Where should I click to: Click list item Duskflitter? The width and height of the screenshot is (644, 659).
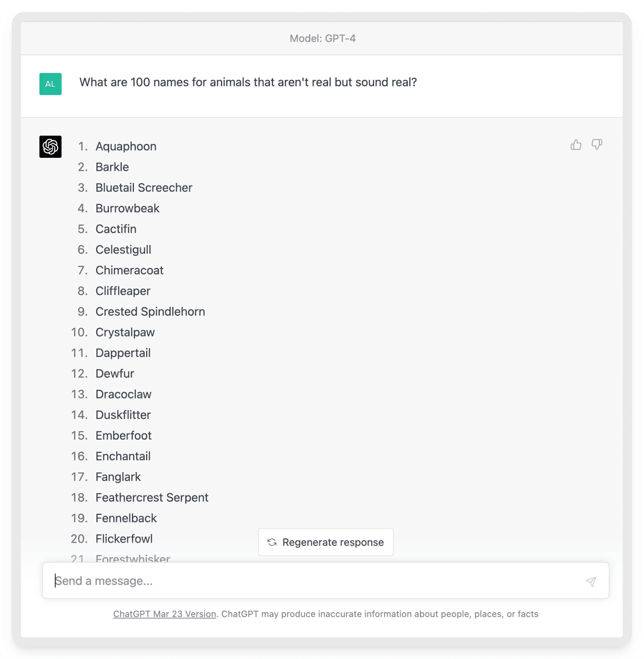(123, 414)
